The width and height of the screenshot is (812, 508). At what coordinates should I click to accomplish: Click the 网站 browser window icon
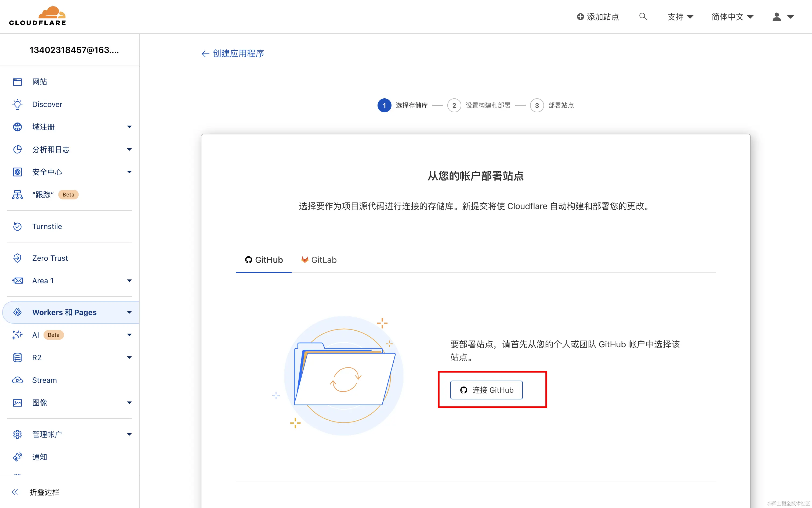click(x=17, y=82)
